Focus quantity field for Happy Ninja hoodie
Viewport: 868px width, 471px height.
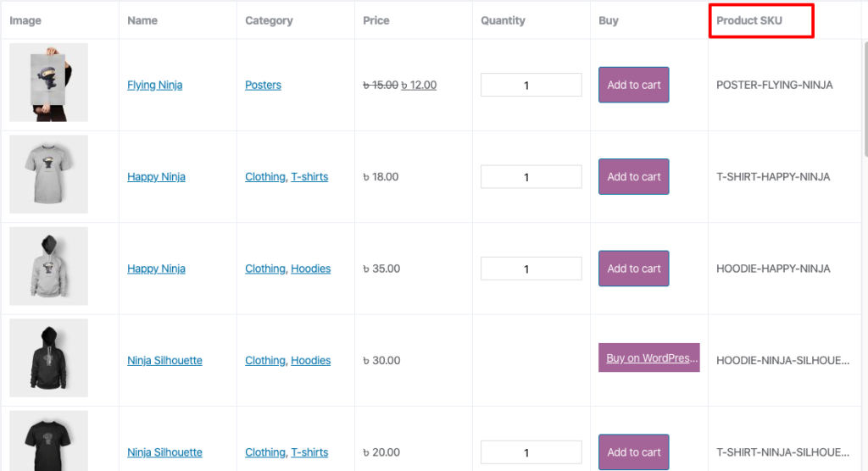(531, 269)
